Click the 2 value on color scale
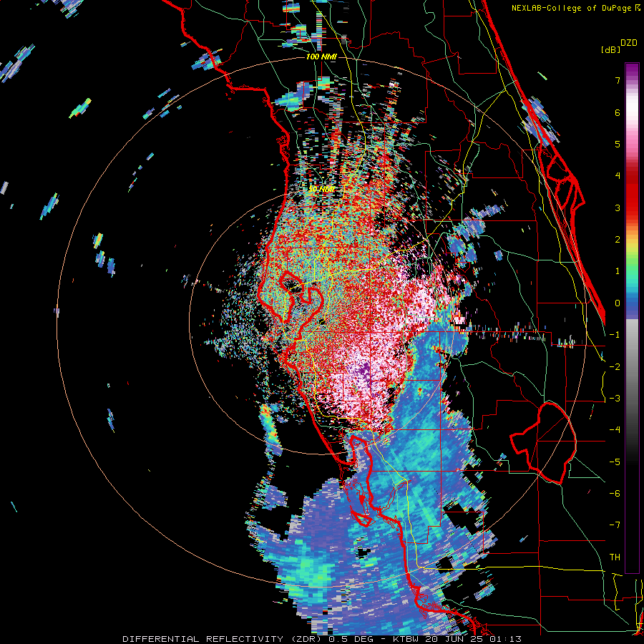 tap(618, 240)
